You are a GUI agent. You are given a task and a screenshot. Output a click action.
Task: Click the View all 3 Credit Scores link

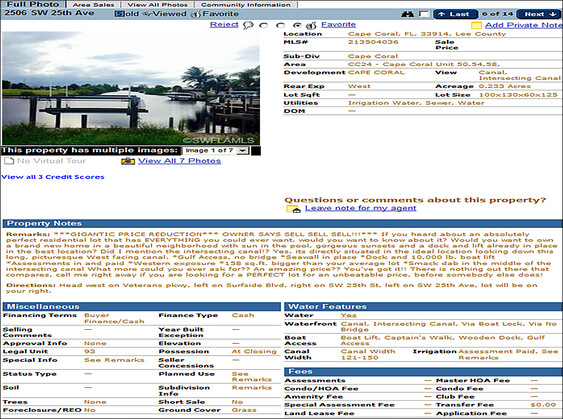(x=53, y=177)
